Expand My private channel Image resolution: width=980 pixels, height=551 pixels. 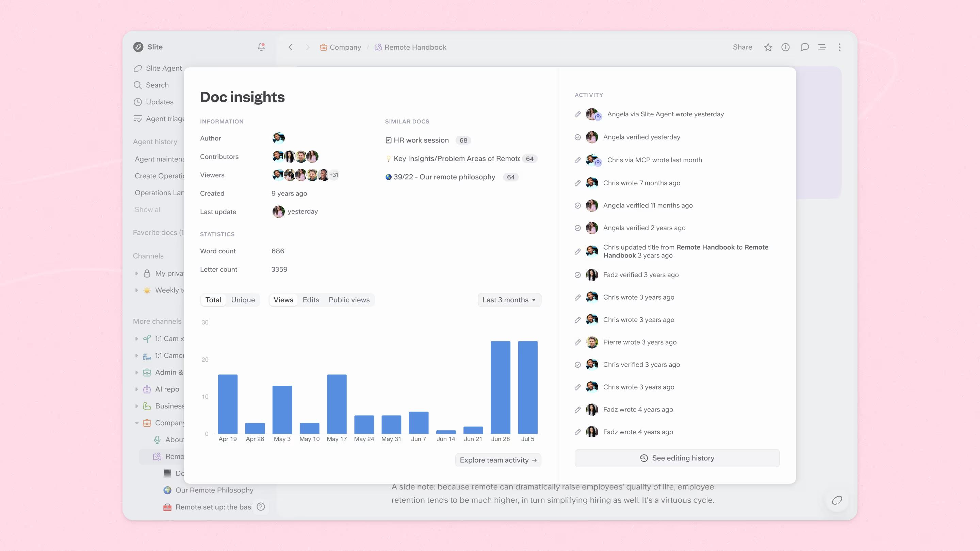click(136, 273)
